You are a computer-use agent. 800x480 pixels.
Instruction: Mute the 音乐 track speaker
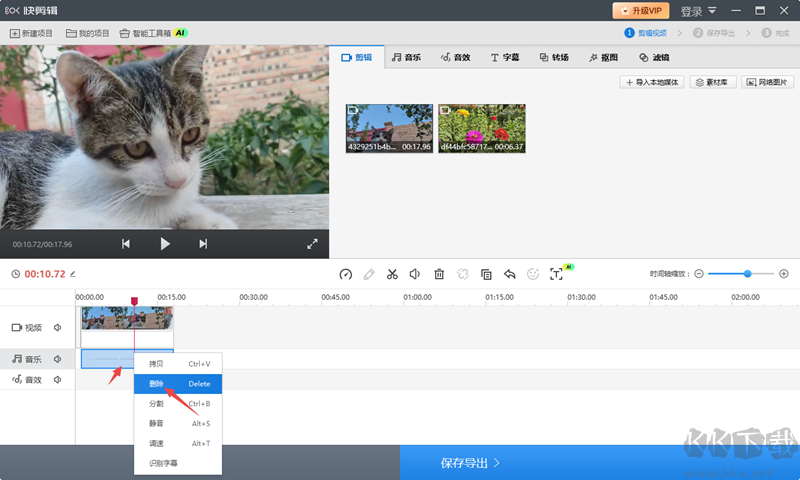58,358
